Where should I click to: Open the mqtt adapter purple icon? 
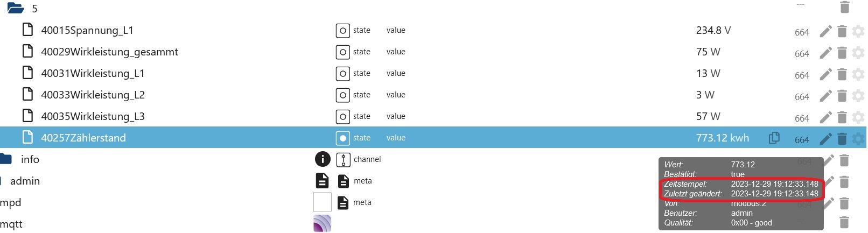coord(322,223)
